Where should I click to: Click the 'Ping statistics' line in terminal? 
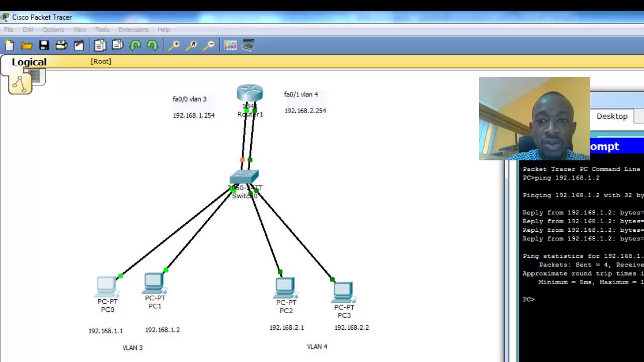coord(583,256)
